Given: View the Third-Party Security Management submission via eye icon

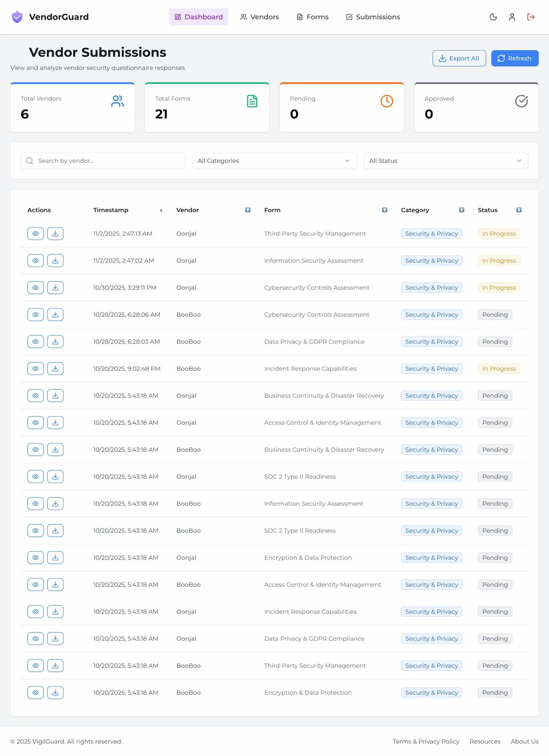Looking at the screenshot, I should point(35,233).
